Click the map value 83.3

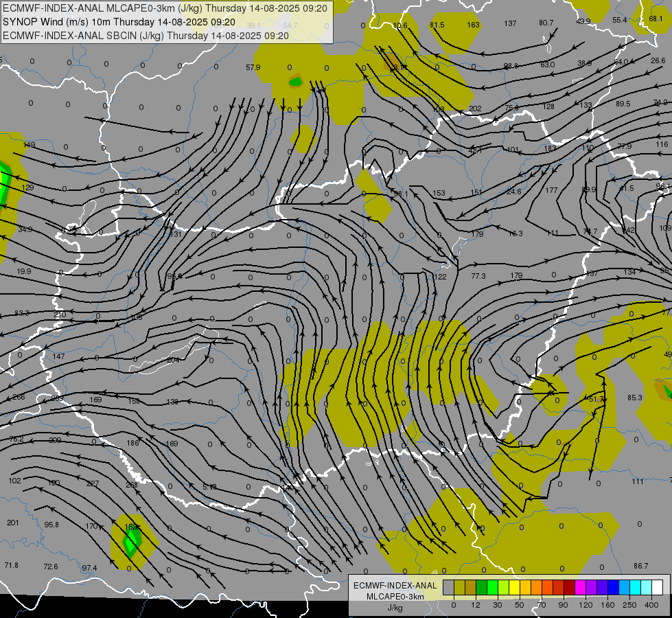pyautogui.click(x=22, y=313)
